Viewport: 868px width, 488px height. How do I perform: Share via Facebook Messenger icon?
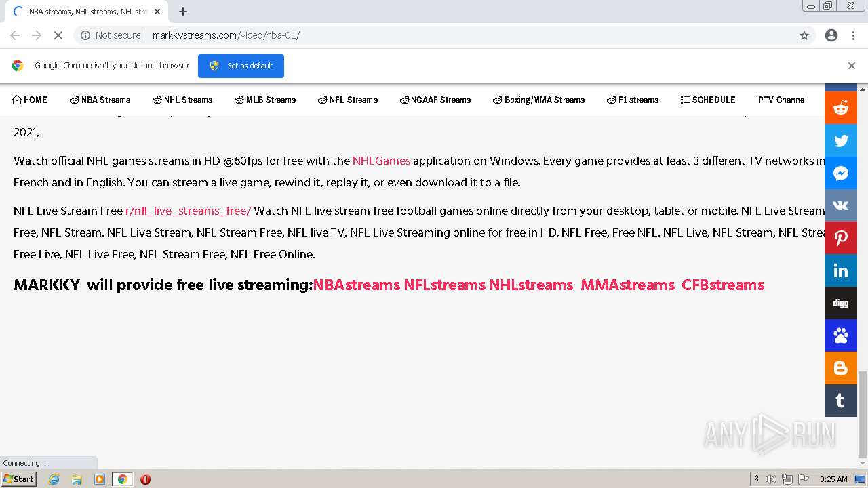pyautogui.click(x=841, y=174)
